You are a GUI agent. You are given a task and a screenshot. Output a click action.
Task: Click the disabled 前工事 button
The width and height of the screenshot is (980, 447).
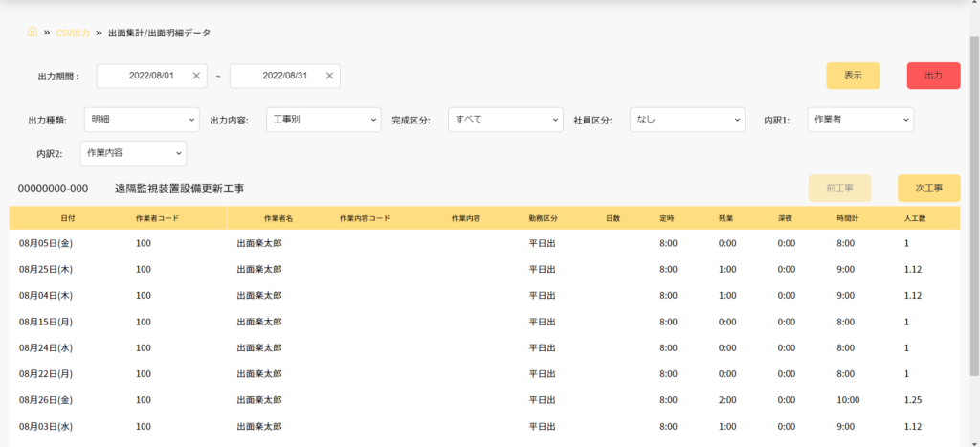(x=839, y=189)
